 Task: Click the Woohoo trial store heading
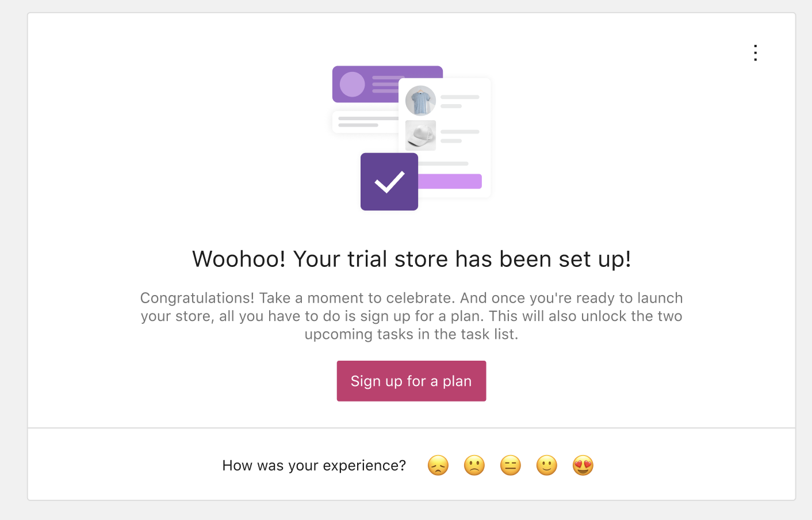coord(411,259)
